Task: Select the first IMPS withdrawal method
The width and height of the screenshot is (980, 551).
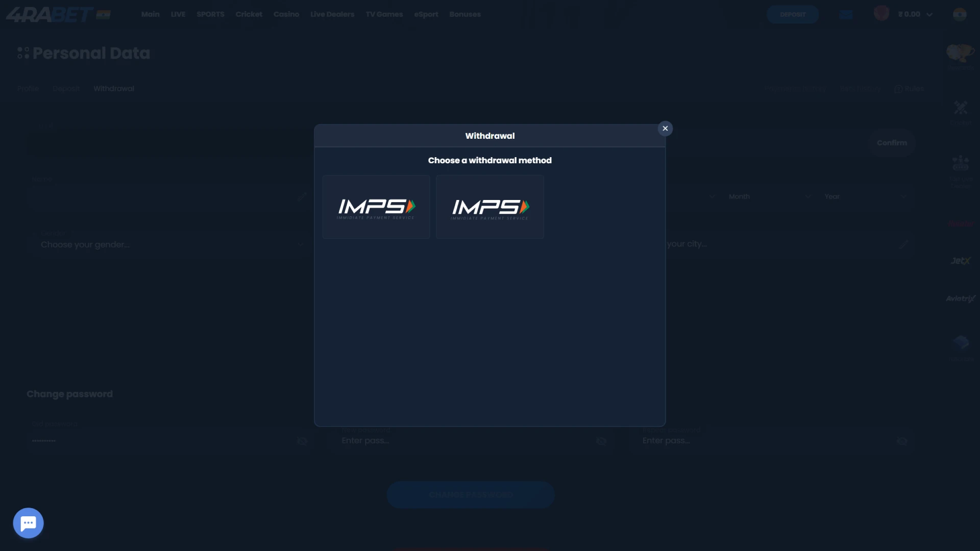Action: (x=376, y=207)
